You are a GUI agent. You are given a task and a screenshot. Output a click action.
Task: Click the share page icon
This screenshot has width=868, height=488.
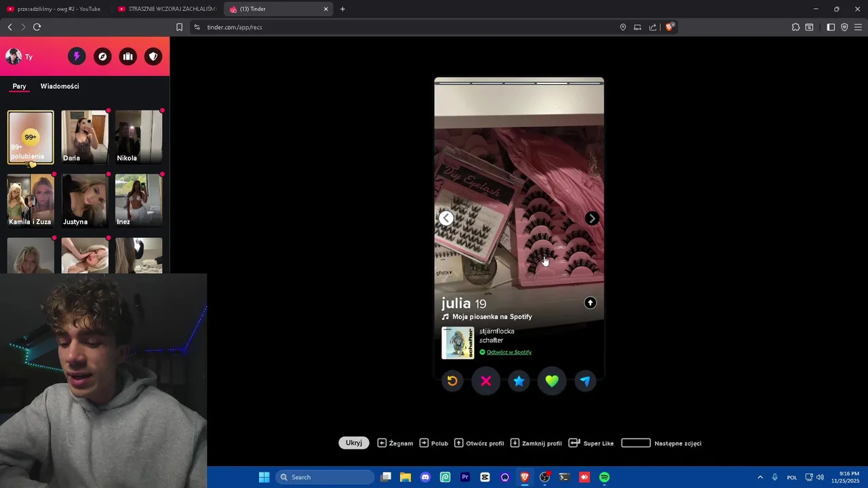coord(652,27)
